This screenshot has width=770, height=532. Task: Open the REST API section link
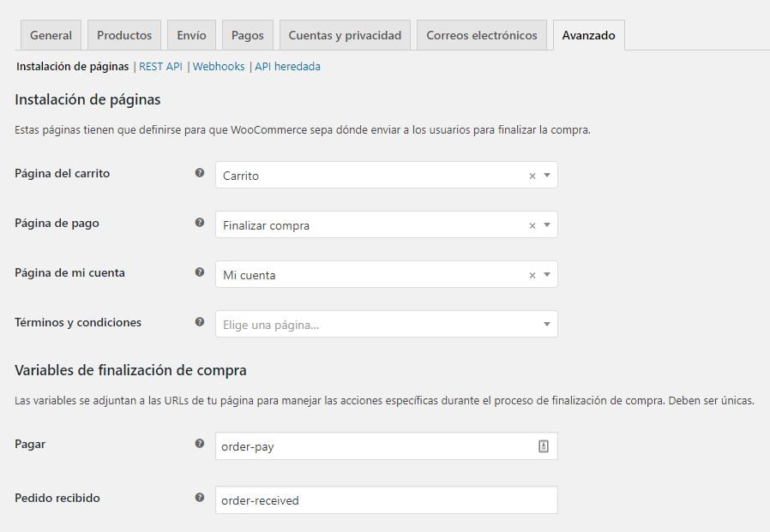pyautogui.click(x=159, y=66)
